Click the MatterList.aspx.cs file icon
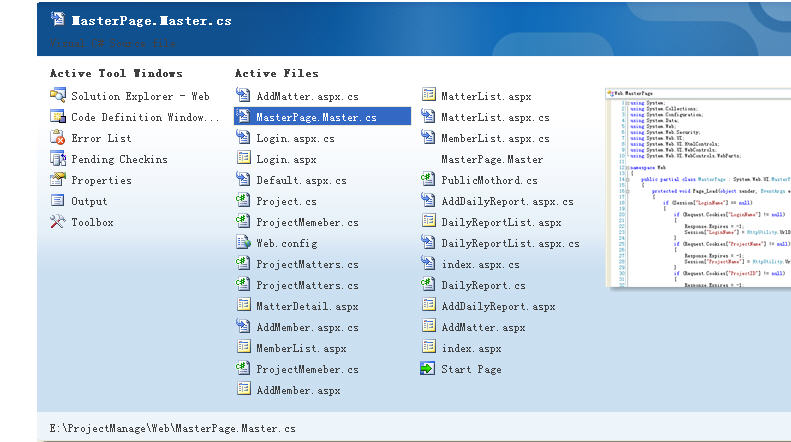The height and width of the screenshot is (442, 791). point(428,116)
